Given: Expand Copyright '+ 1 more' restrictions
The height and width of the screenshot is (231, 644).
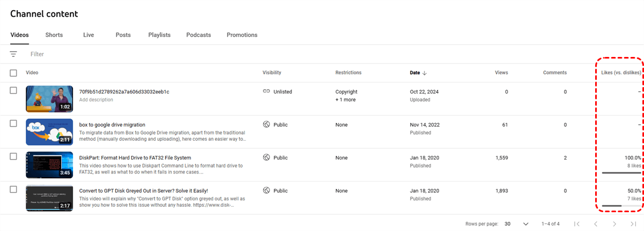Looking at the screenshot, I should [x=346, y=100].
